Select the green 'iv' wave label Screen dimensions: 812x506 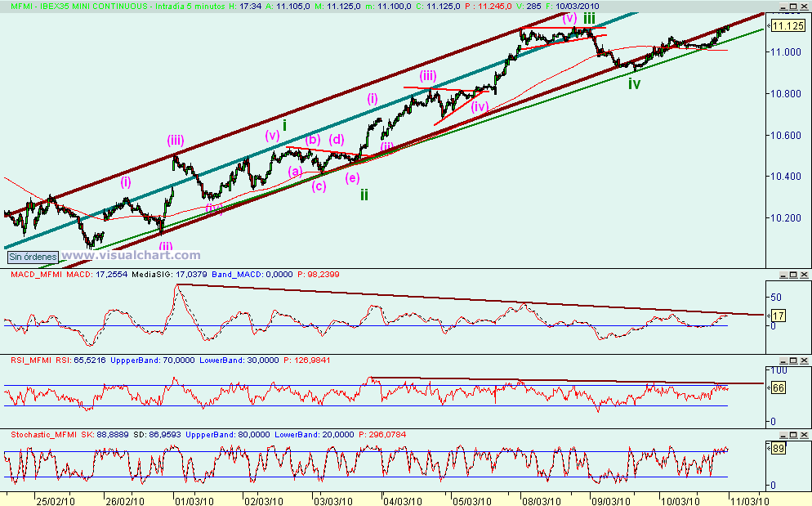coord(635,83)
